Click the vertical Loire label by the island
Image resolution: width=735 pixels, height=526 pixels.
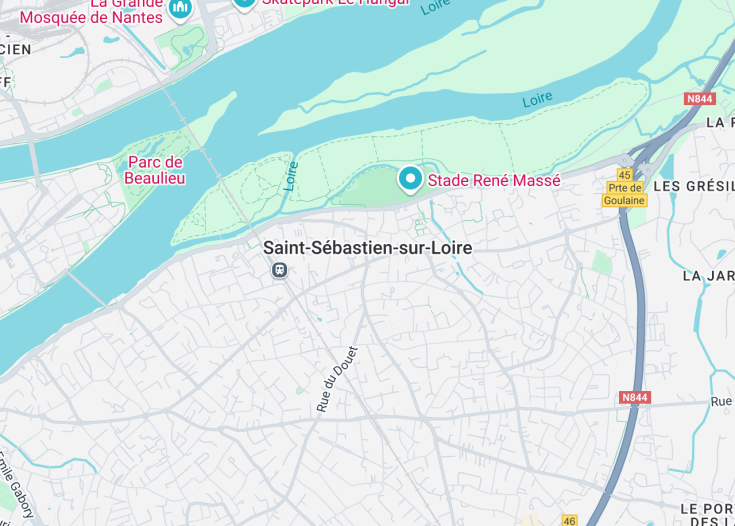[x=291, y=176]
